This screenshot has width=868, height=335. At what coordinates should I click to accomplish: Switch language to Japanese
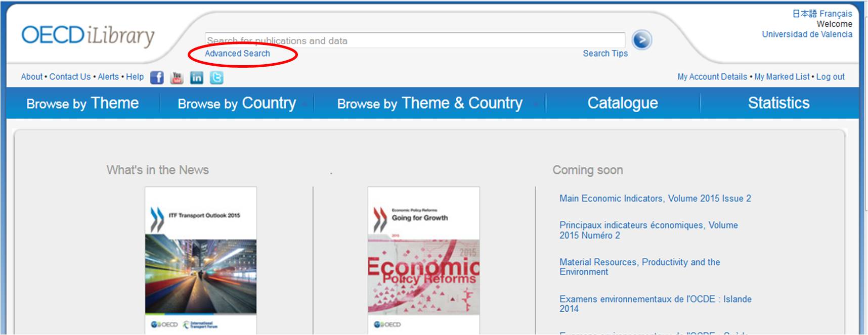805,14
